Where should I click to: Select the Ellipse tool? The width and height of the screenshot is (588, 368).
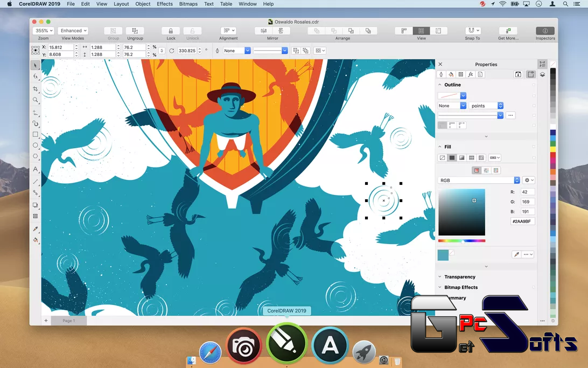click(x=35, y=145)
